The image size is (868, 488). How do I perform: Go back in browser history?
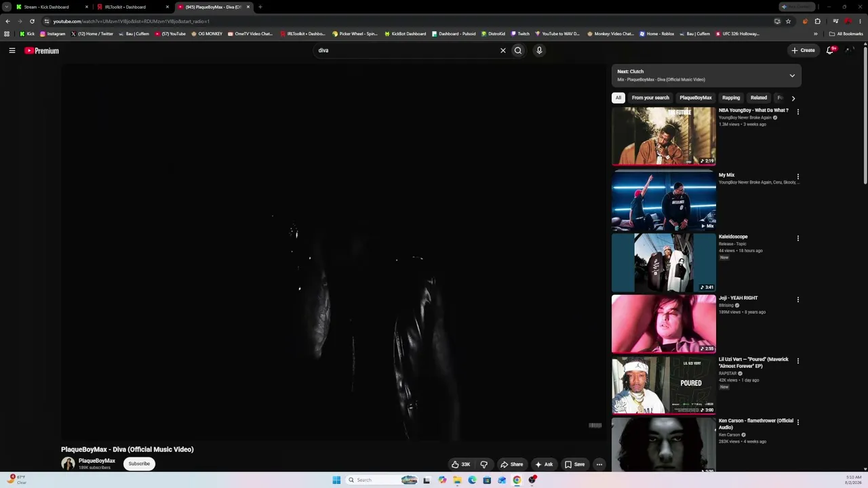pyautogui.click(x=7, y=21)
